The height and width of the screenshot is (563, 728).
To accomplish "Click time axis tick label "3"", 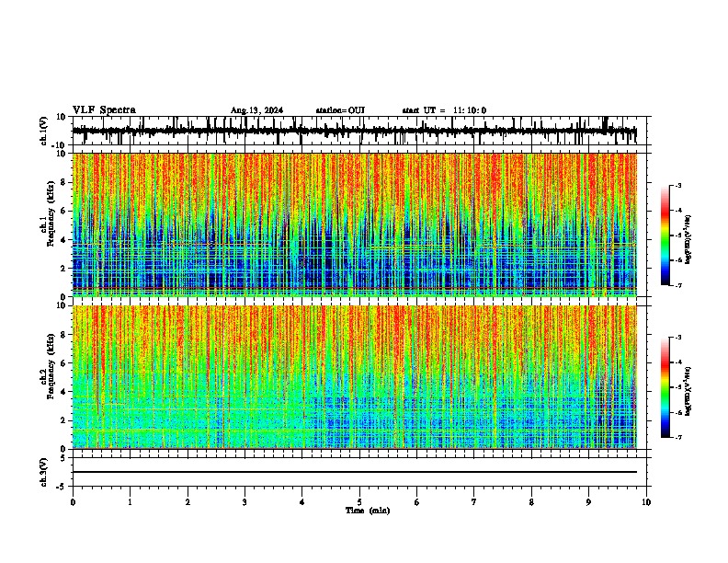I will (x=245, y=502).
